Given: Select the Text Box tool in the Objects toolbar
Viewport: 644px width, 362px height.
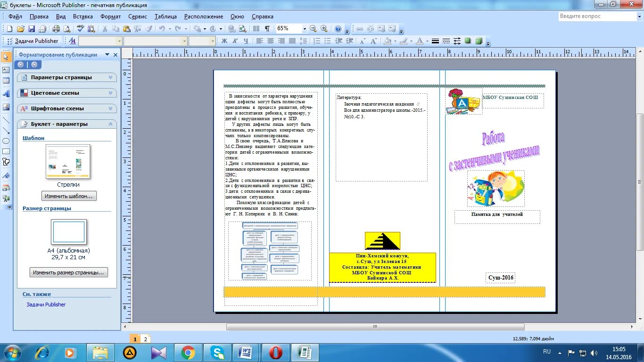Looking at the screenshot, I should coord(6,70).
